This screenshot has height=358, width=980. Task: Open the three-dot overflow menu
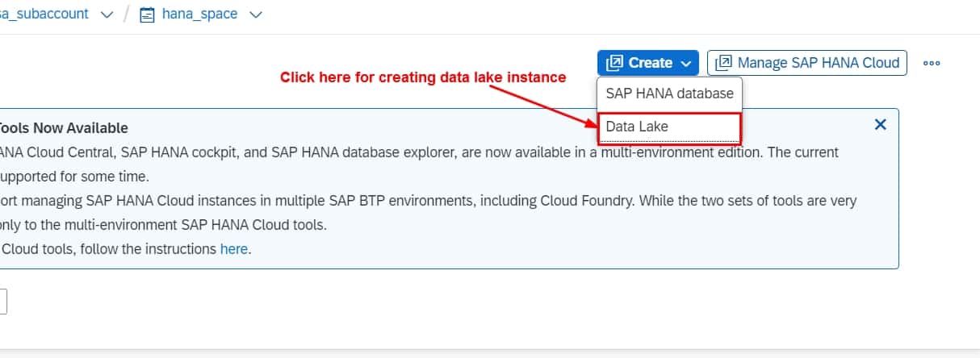coord(932,63)
